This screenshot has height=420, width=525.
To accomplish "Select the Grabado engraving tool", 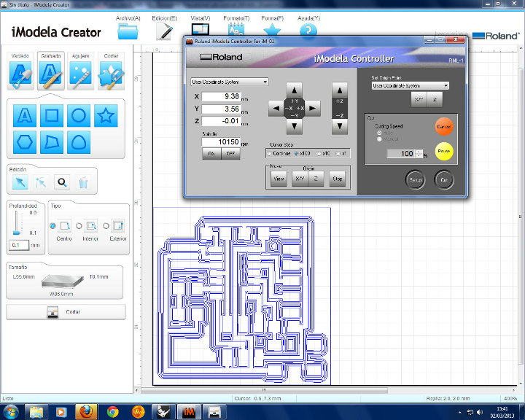I will tap(51, 71).
